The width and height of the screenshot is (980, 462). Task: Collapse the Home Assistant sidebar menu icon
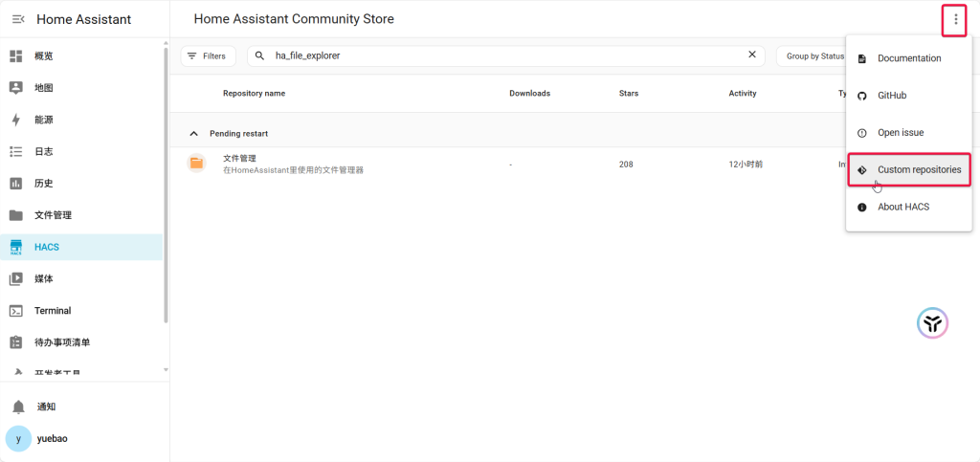(18, 19)
